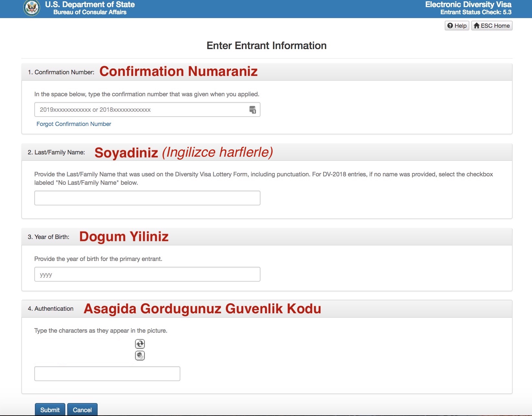The height and width of the screenshot is (416, 532).
Task: Click the '3. Year of Birth:' label
Action: [48, 237]
